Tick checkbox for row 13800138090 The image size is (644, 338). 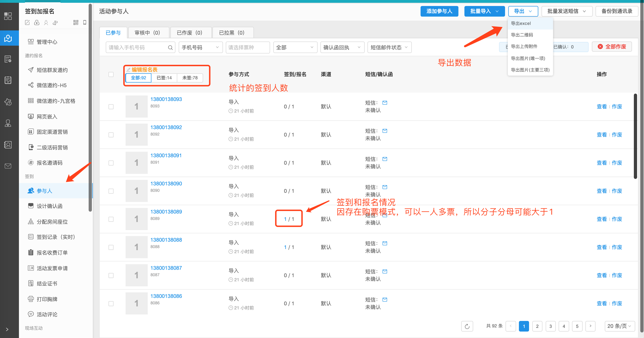click(x=111, y=191)
